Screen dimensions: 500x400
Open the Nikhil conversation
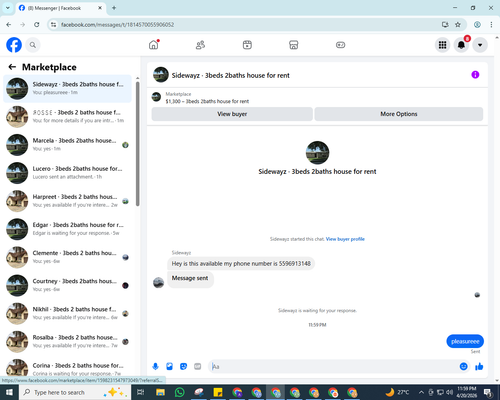click(67, 313)
